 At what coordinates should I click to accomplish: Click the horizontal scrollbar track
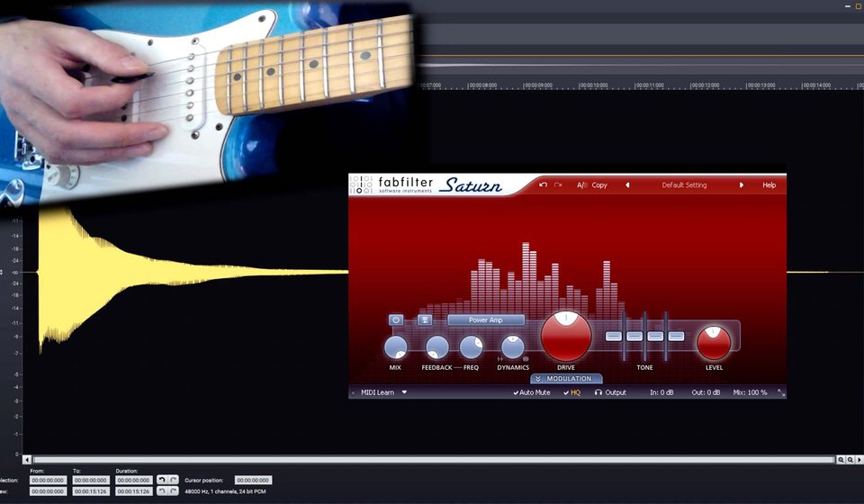(x=434, y=459)
